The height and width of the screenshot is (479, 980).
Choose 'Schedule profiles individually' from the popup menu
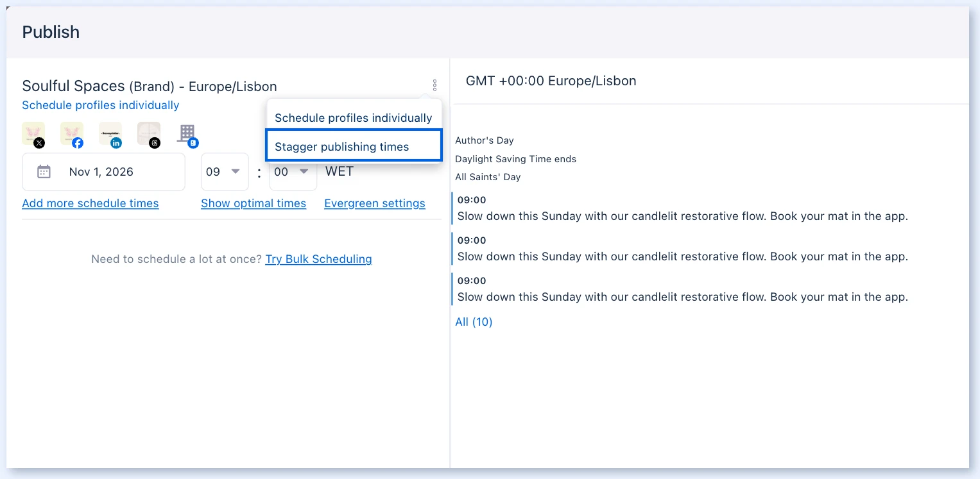[x=354, y=118]
